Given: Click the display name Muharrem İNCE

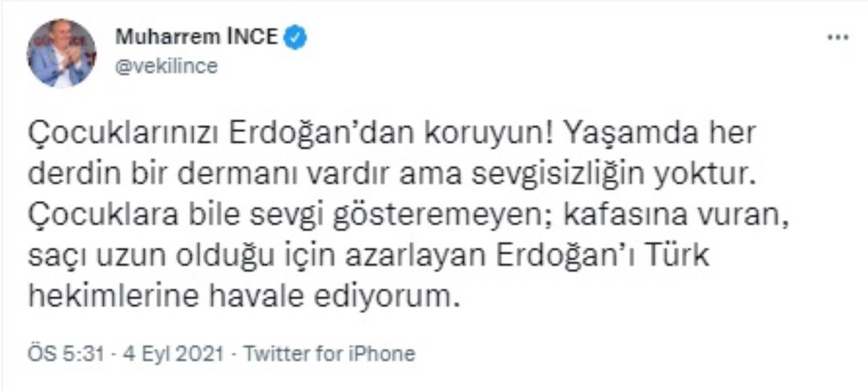Looking at the screenshot, I should tap(196, 37).
